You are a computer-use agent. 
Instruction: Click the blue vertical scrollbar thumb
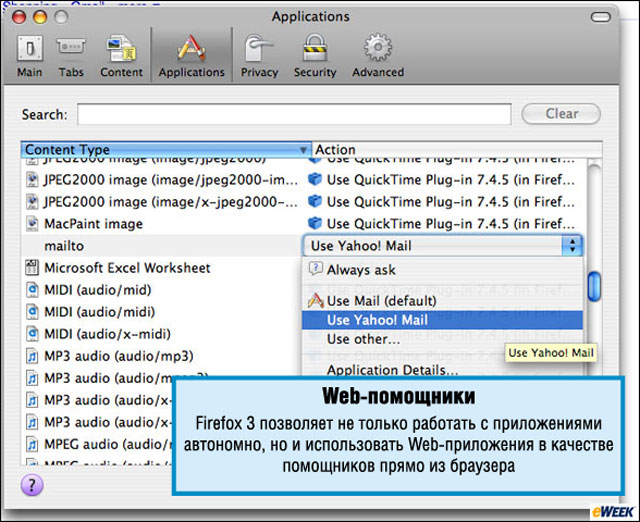pyautogui.click(x=595, y=286)
